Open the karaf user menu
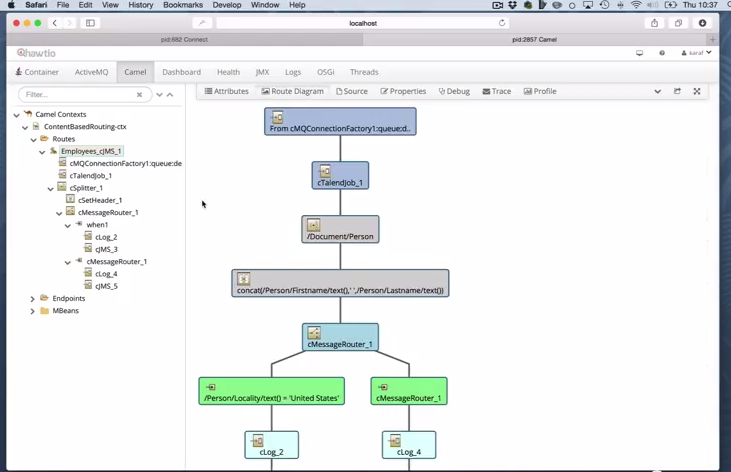The image size is (731, 472). point(697,53)
